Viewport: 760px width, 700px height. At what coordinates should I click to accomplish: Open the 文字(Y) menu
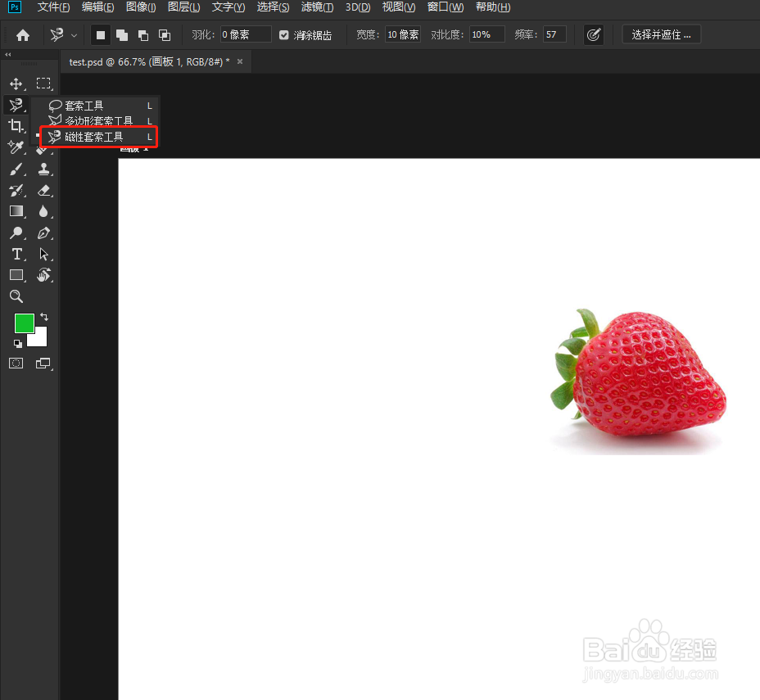pos(228,7)
